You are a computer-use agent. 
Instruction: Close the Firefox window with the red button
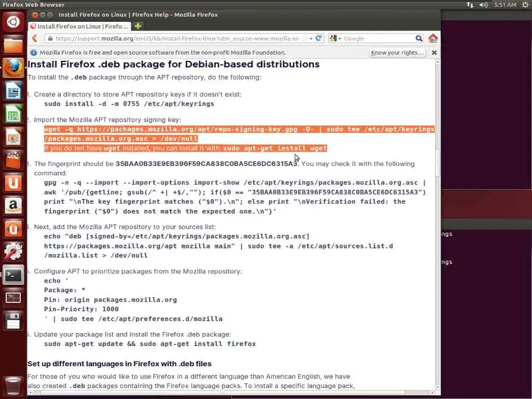pos(35,15)
